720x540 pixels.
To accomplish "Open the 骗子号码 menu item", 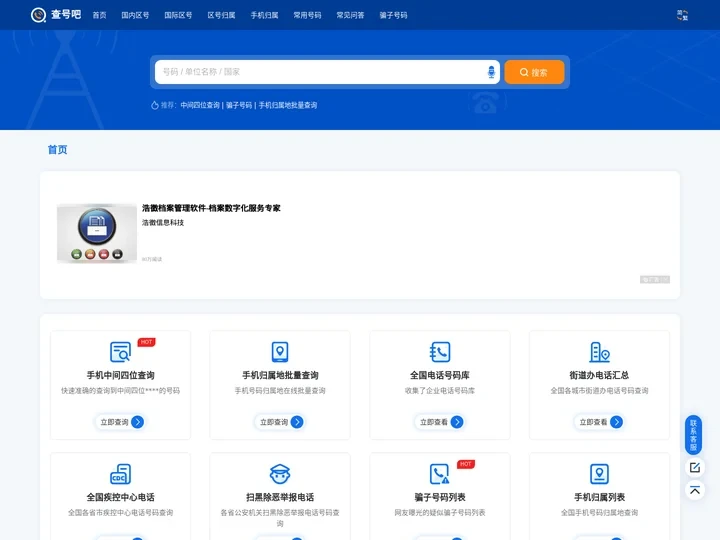I will click(x=394, y=15).
